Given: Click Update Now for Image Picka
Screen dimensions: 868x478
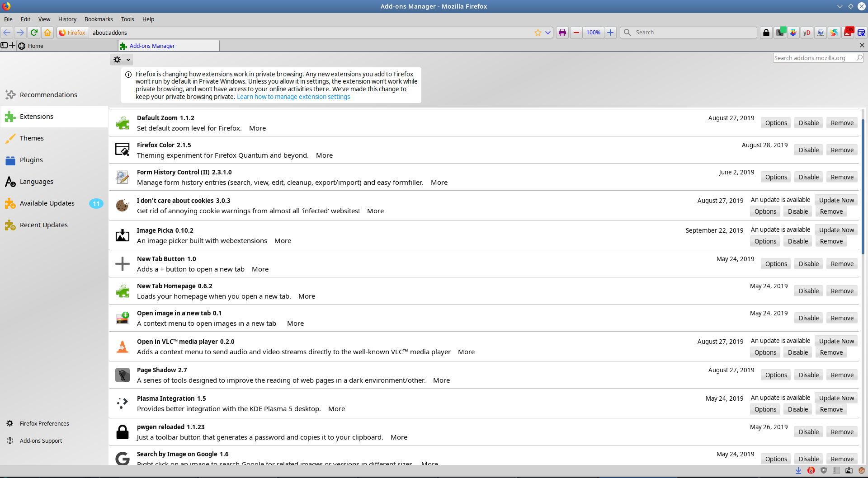Looking at the screenshot, I should click(836, 230).
